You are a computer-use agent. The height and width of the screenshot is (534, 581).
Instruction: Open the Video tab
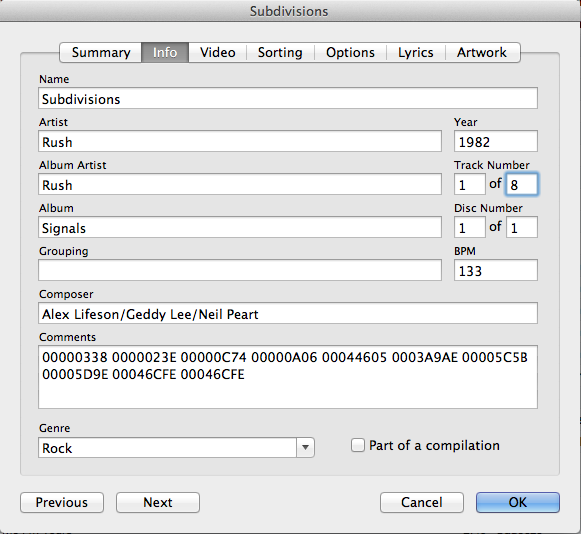(x=218, y=53)
